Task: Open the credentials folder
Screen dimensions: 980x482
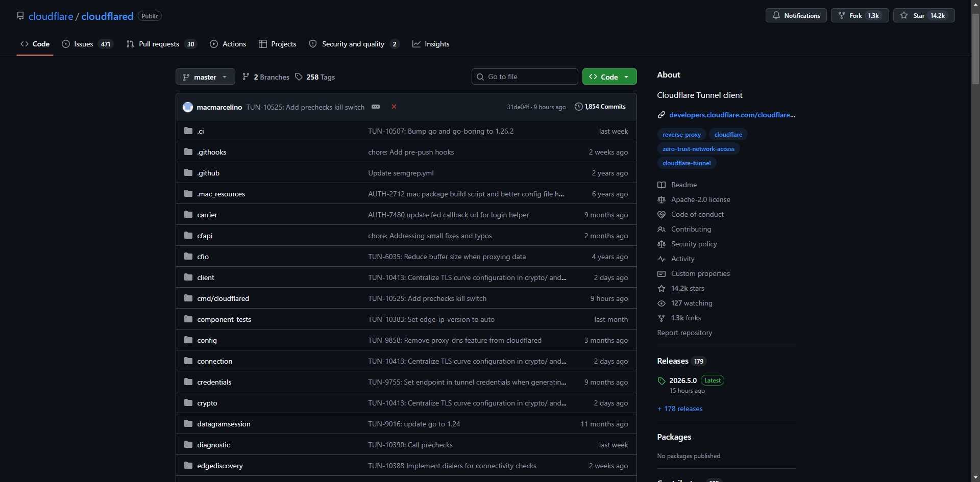Action: point(214,382)
